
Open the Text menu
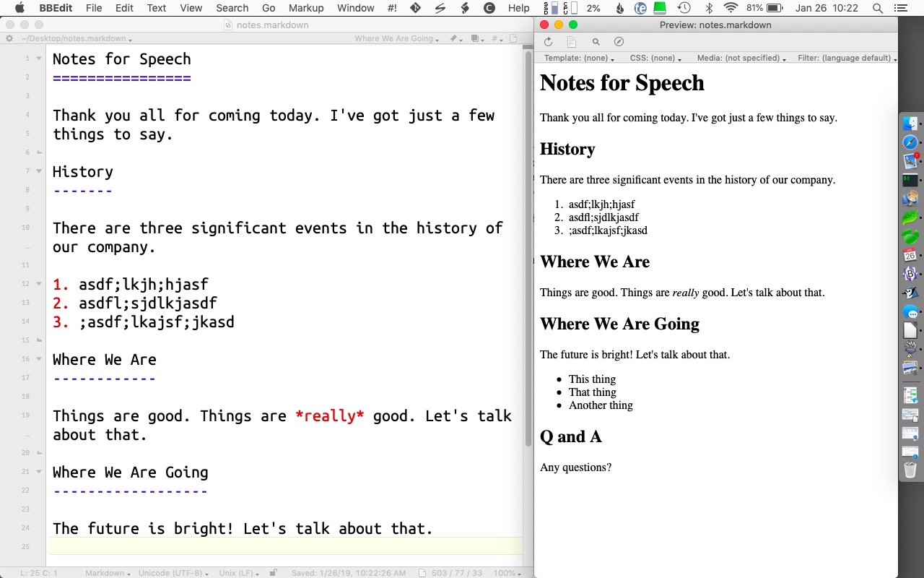click(157, 8)
